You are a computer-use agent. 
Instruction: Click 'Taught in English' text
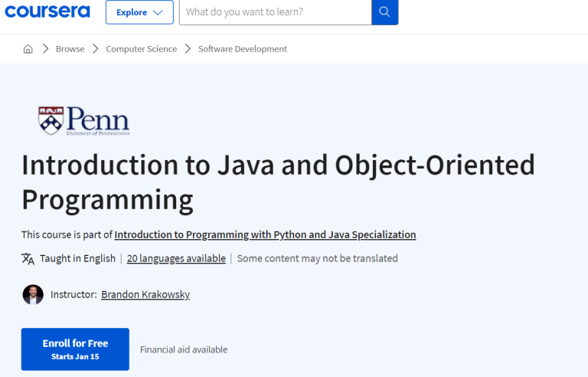77,258
